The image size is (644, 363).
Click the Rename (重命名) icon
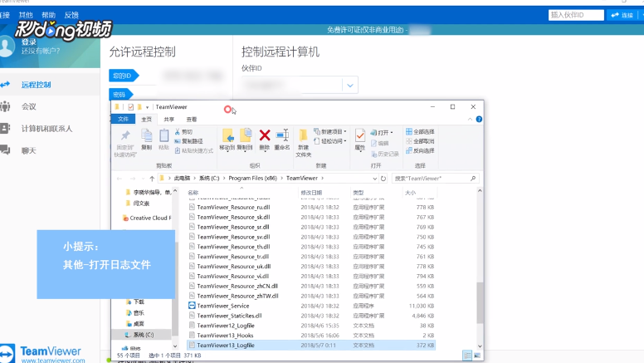click(282, 135)
